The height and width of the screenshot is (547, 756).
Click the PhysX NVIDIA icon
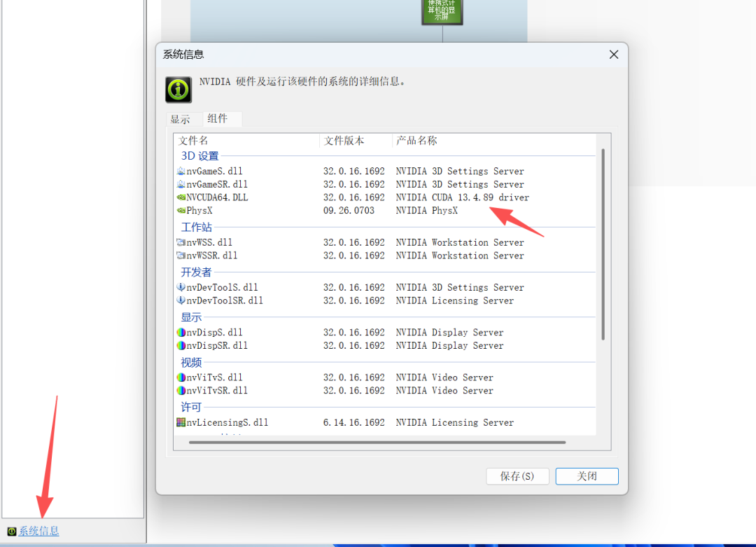(181, 210)
